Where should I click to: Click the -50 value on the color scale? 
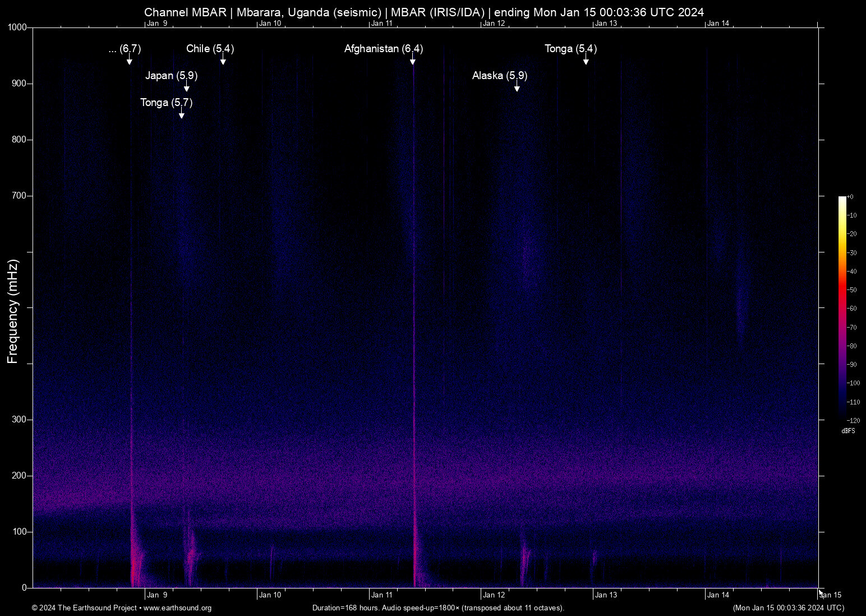[x=852, y=290]
